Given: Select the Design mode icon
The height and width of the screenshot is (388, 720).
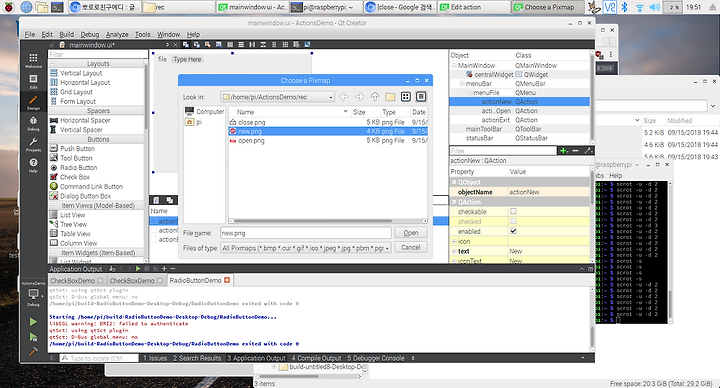Looking at the screenshot, I should coord(33,102).
